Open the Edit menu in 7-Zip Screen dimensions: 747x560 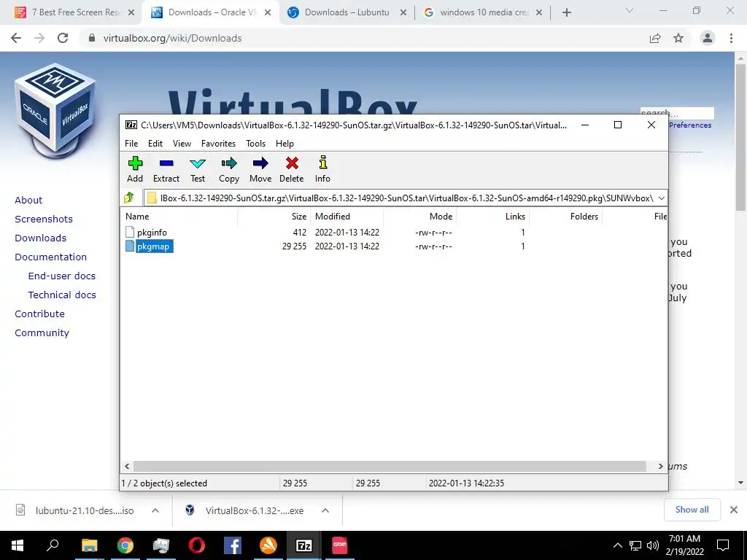(155, 144)
